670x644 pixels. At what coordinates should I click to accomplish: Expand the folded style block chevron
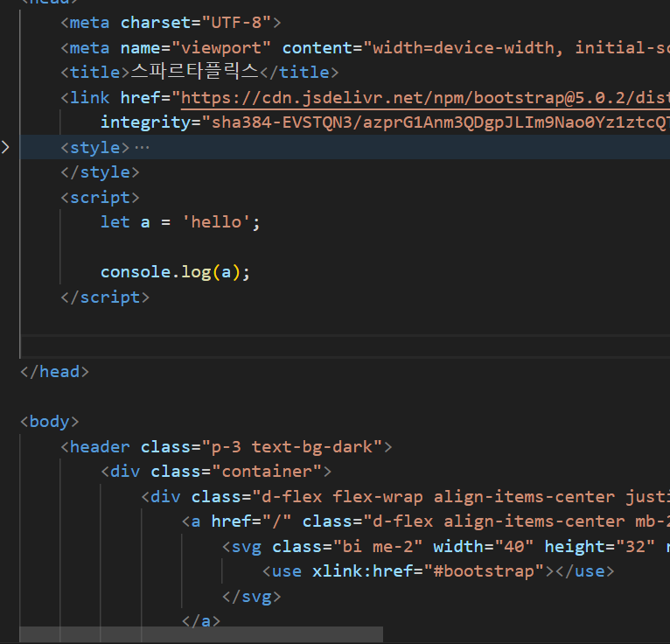5,147
